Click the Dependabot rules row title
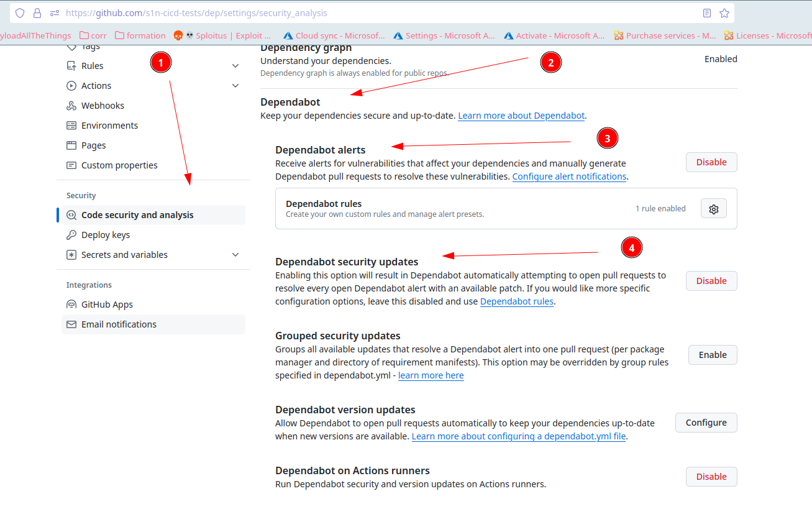This screenshot has height=509, width=812. pos(324,203)
